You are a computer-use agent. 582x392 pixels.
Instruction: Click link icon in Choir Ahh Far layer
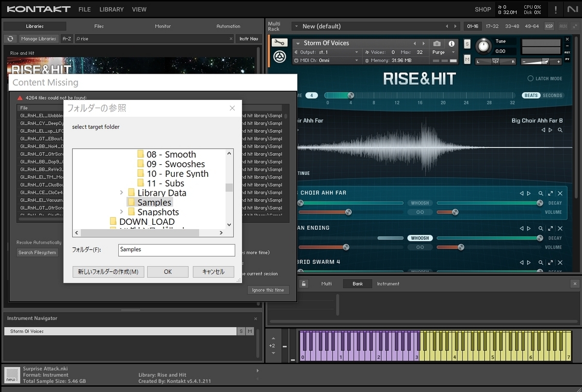point(420,212)
